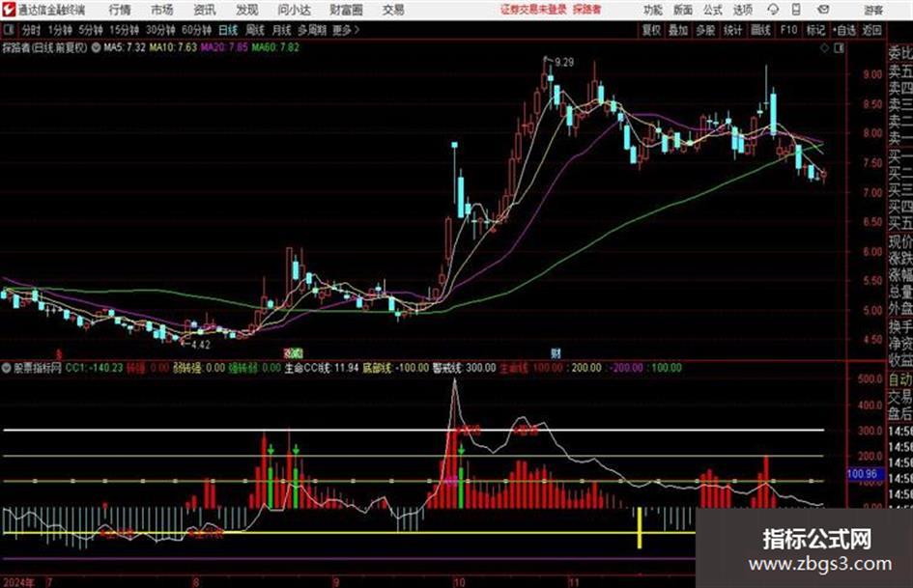Click the MA5: 7.32 indicator label

point(124,47)
